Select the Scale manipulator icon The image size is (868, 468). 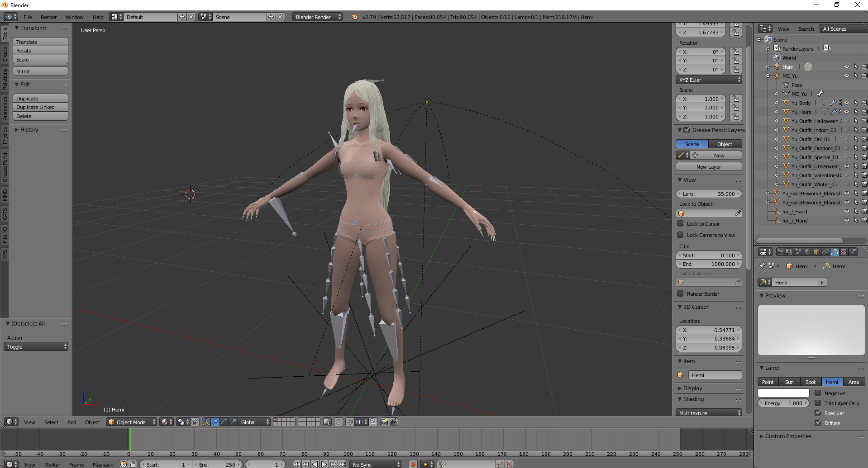click(233, 422)
